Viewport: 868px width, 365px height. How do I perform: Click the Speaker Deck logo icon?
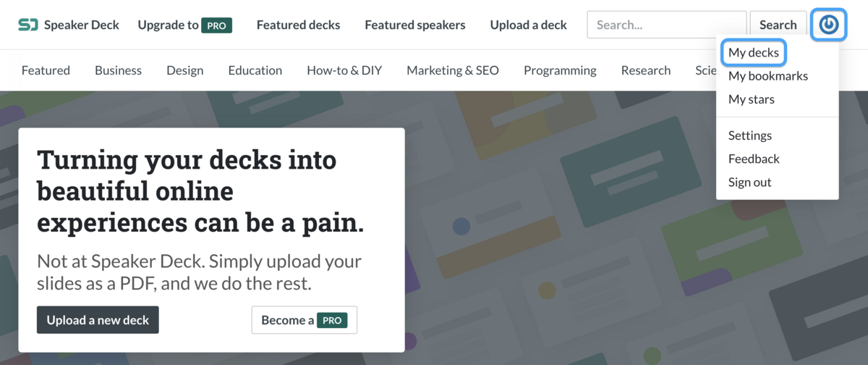(x=28, y=25)
